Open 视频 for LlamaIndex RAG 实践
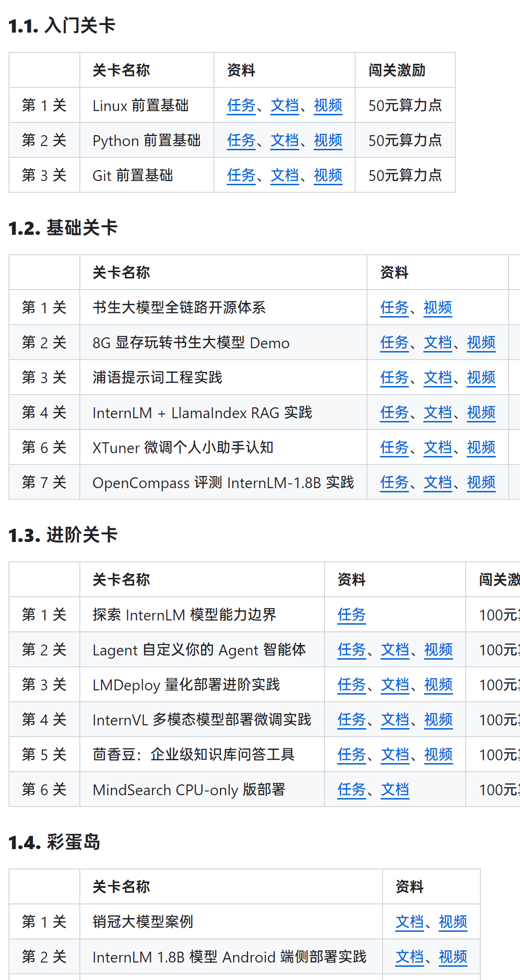 point(481,413)
